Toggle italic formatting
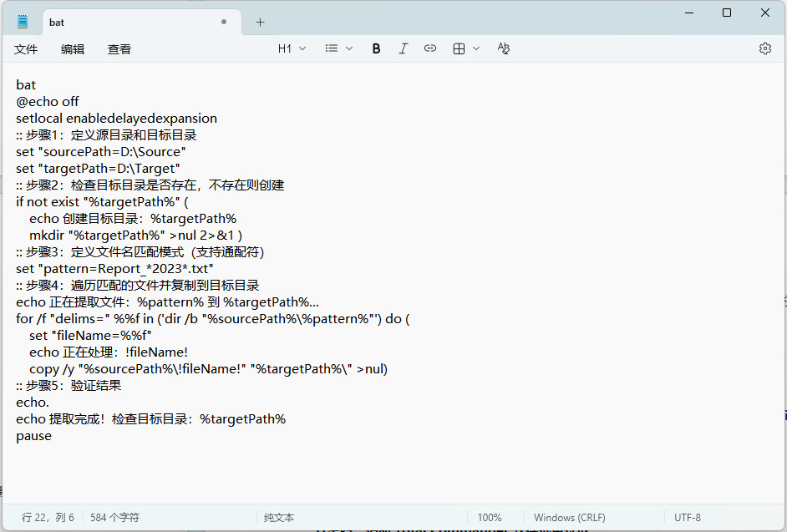787x532 pixels. point(403,48)
